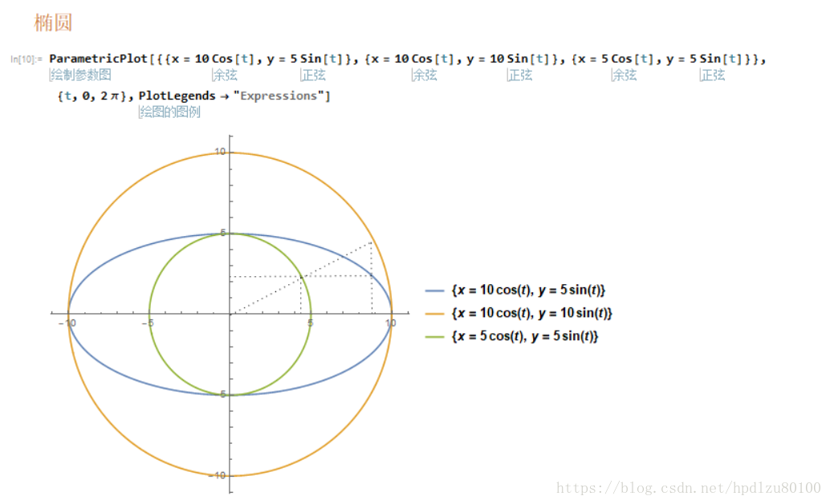Click the plot origin where axes cross
This screenshot has height=504, width=830.
pos(230,314)
